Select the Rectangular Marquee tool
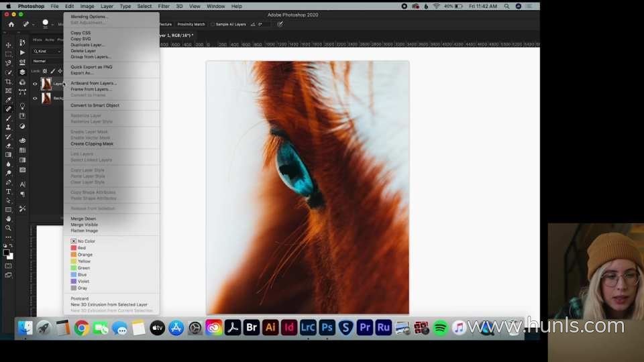Image resolution: width=644 pixels, height=362 pixels. coord(8,54)
